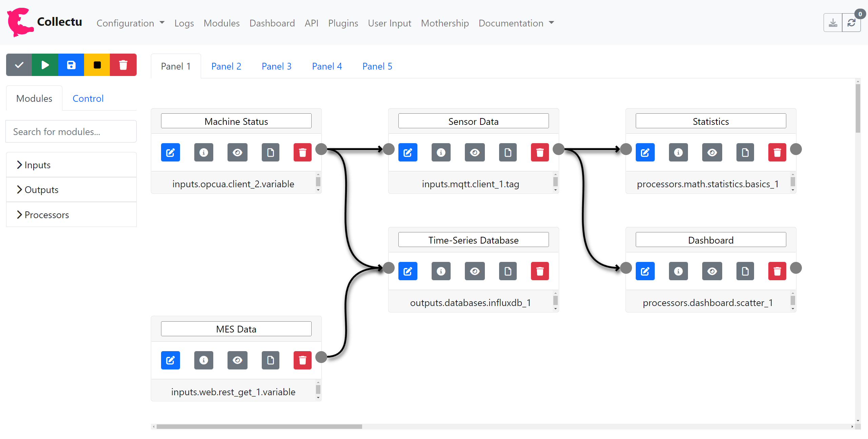868x439 pixels.
Task: Toggle visibility eye on MES Data module
Action: [x=237, y=360]
